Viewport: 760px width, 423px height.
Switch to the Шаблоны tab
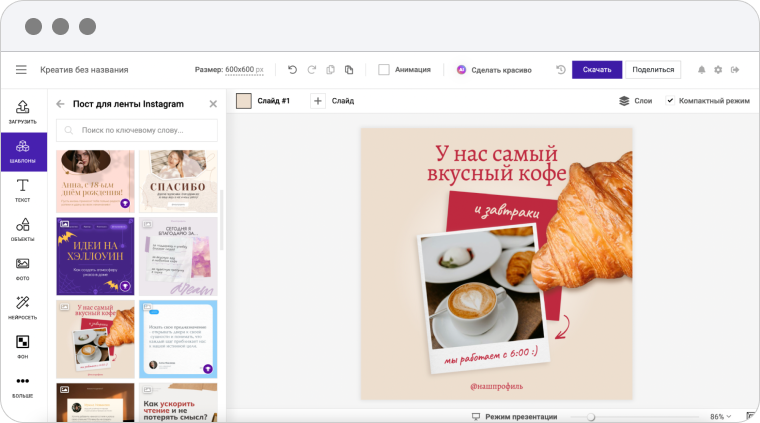tap(22, 151)
